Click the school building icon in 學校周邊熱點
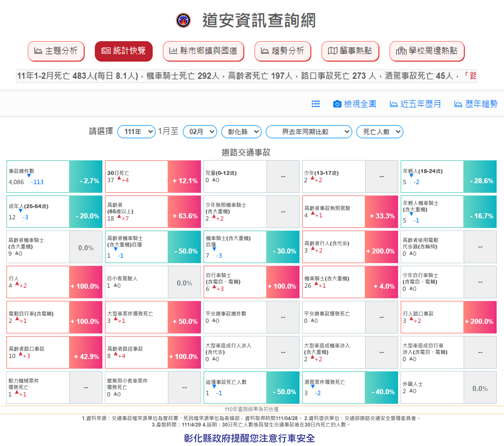Viewport: 504px width, 446px height. tap(401, 51)
